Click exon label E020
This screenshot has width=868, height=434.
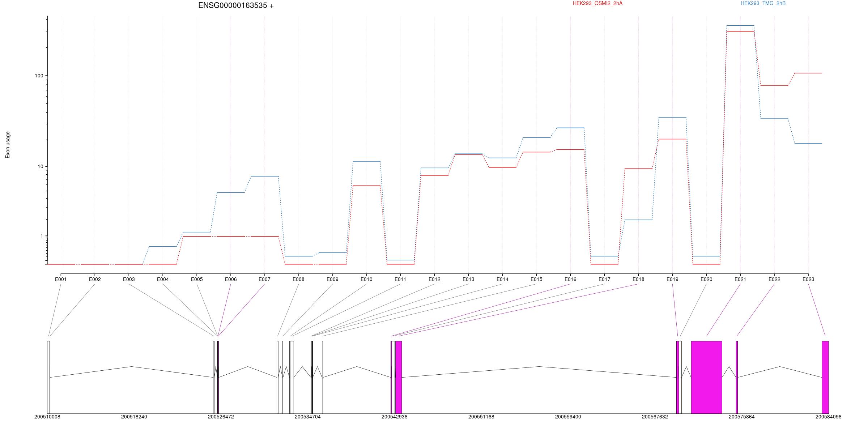[706, 279]
